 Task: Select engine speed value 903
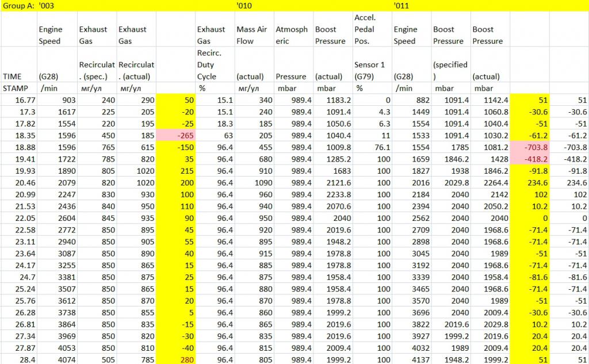58,100
